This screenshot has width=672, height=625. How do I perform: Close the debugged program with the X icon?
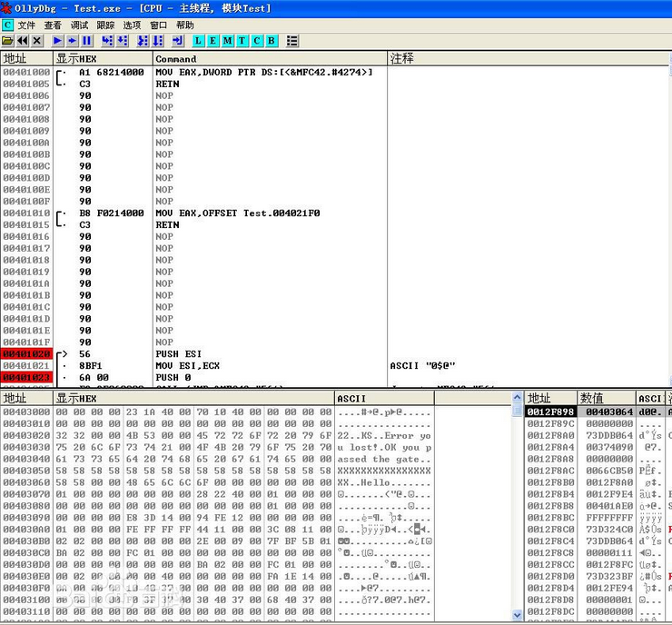point(37,41)
